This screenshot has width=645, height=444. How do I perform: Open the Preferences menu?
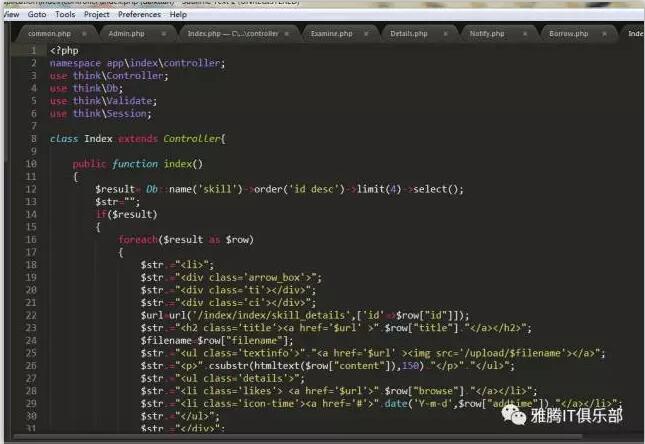[139, 15]
